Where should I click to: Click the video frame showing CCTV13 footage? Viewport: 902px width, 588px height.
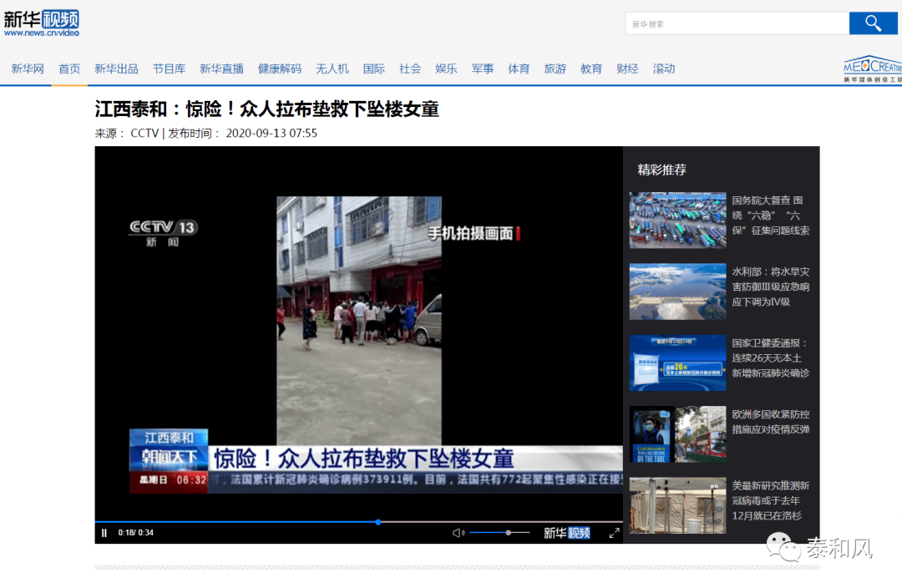pos(359,334)
